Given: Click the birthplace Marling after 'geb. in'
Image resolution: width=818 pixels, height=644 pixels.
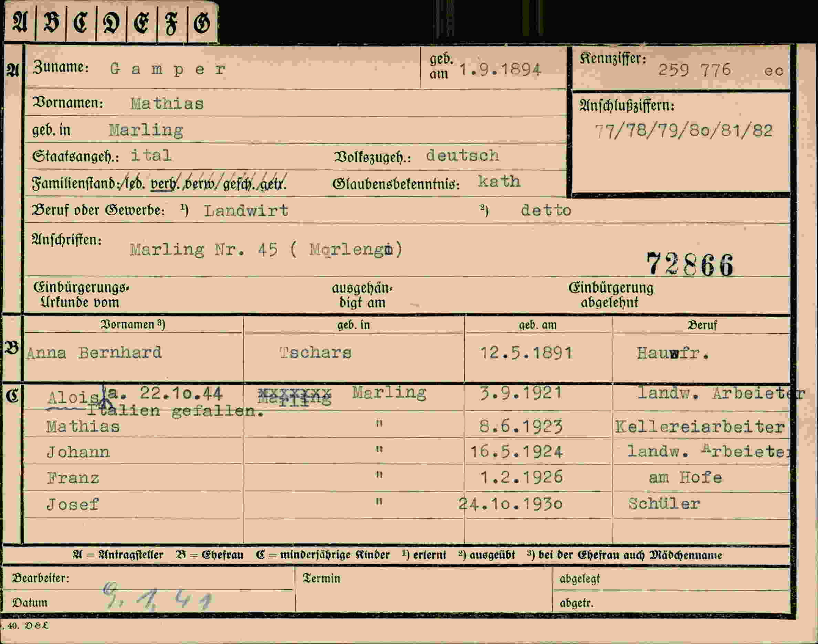Looking at the screenshot, I should pyautogui.click(x=146, y=130).
